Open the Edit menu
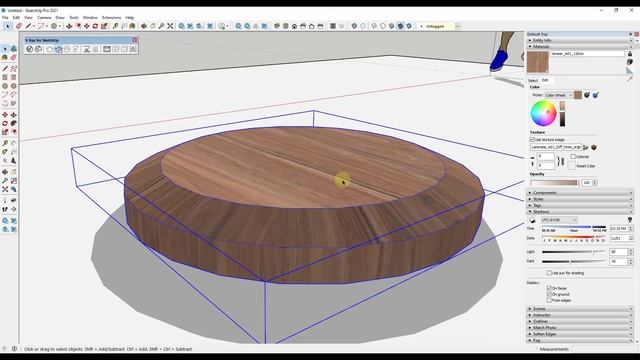 tap(16, 18)
